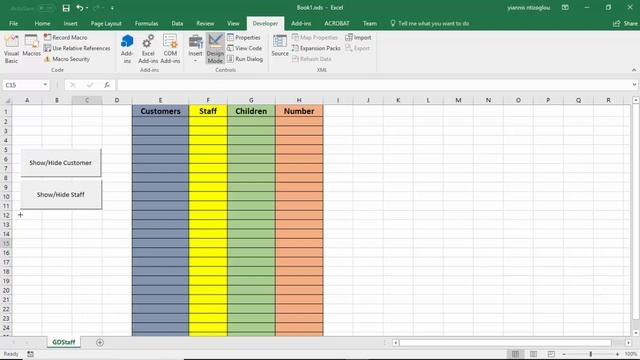
Task: Open COM Add-ins dialog
Action: 170,49
